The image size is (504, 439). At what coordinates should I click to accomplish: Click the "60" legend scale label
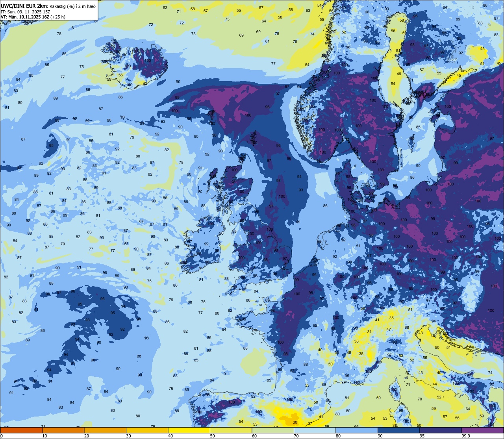pos(254,436)
